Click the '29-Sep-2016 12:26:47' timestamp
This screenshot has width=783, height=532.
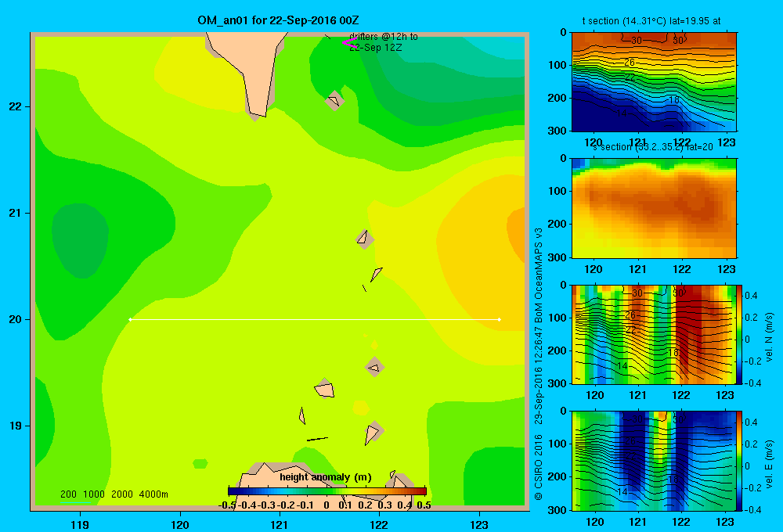pos(539,376)
